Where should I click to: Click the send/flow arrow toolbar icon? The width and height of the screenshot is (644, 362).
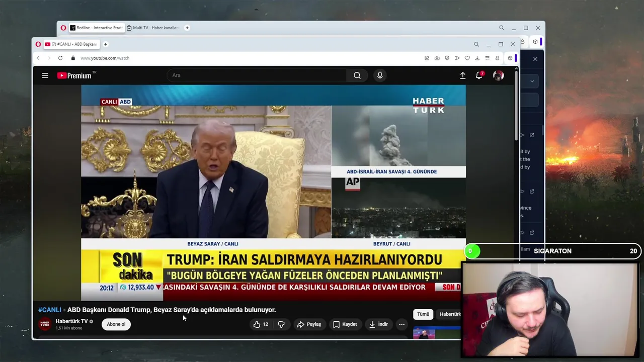coord(457,58)
